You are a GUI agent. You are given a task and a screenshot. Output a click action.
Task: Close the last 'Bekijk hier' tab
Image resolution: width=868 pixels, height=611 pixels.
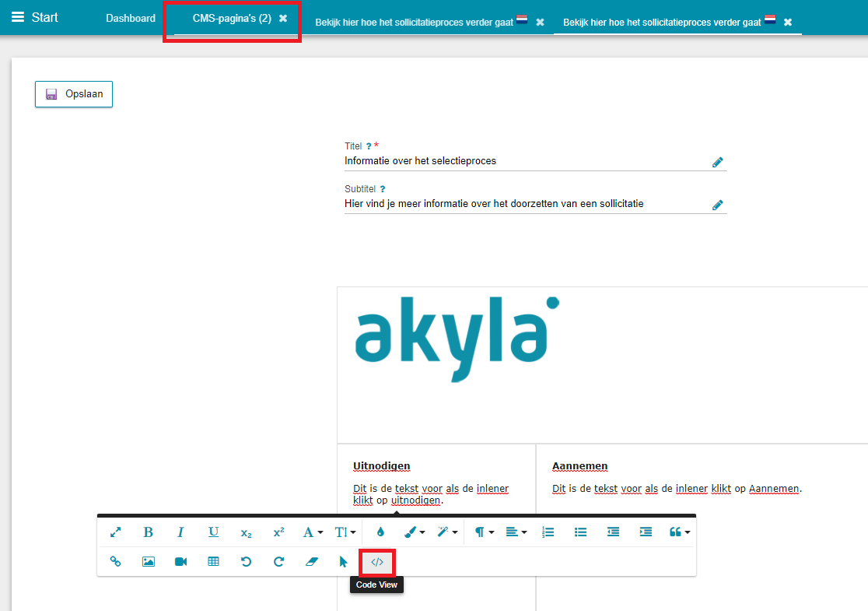click(x=788, y=22)
